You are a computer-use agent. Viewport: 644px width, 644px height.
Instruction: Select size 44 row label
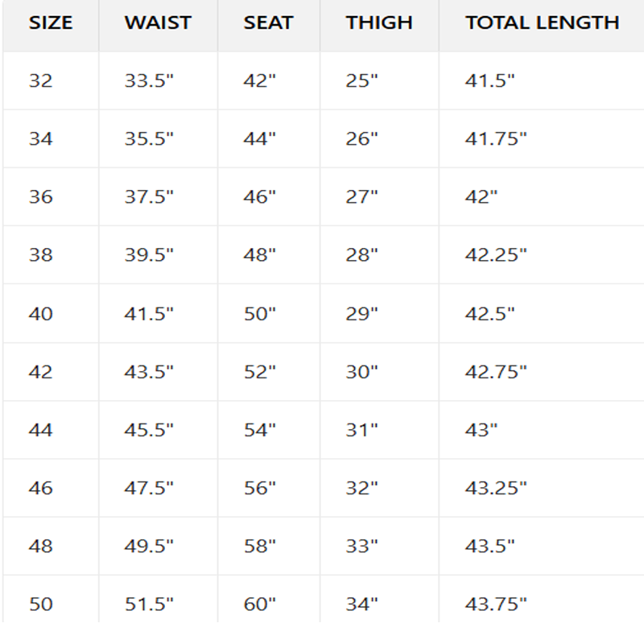pyautogui.click(x=41, y=430)
